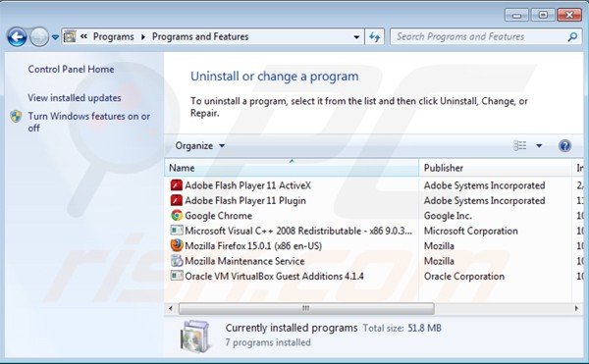Click the Programs breadcrumb
This screenshot has height=364, width=589.
pyautogui.click(x=114, y=36)
